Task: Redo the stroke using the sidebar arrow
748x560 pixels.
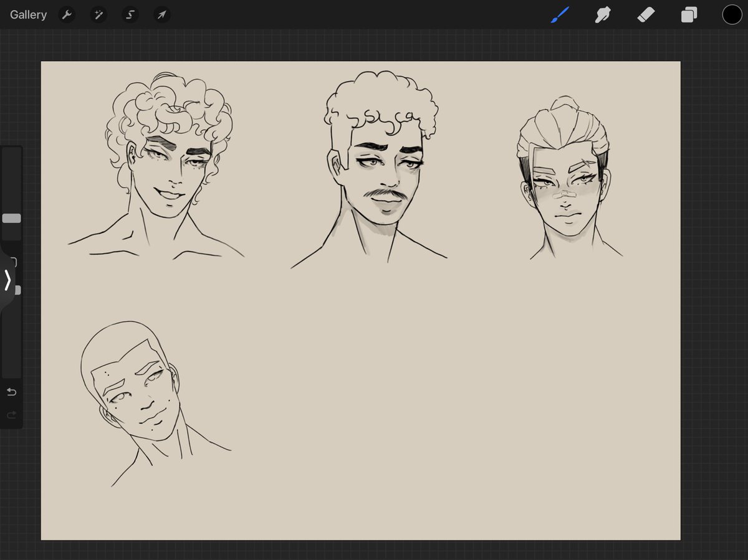Action: point(11,415)
